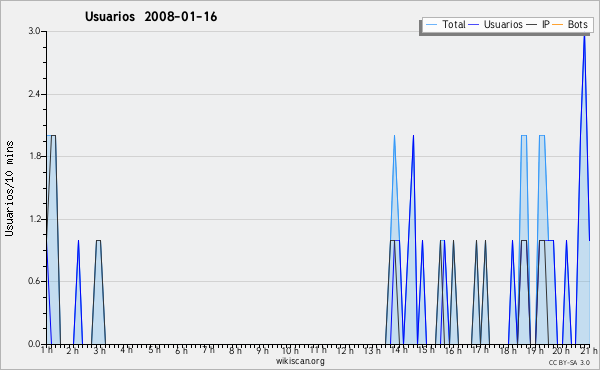Click the '3.0' y-axis value

click(34, 31)
